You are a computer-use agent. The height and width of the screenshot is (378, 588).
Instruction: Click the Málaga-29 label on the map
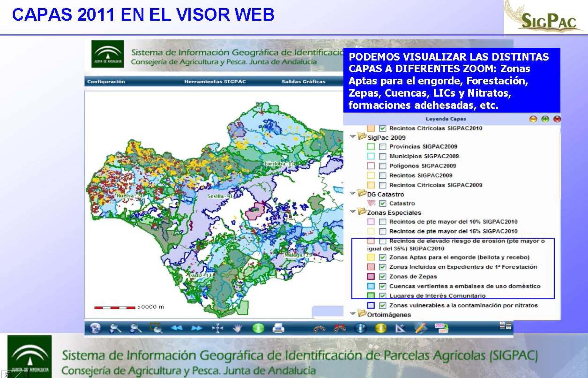pyautogui.click(x=298, y=255)
